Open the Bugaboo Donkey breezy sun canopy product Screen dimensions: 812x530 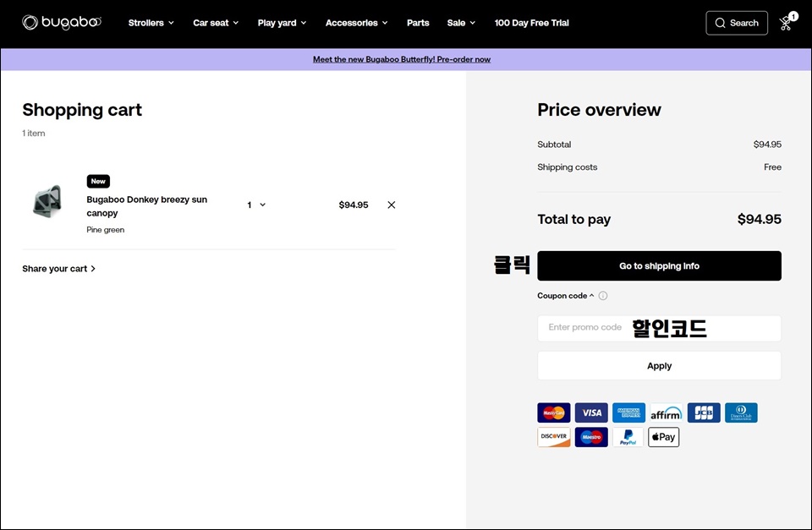point(146,206)
